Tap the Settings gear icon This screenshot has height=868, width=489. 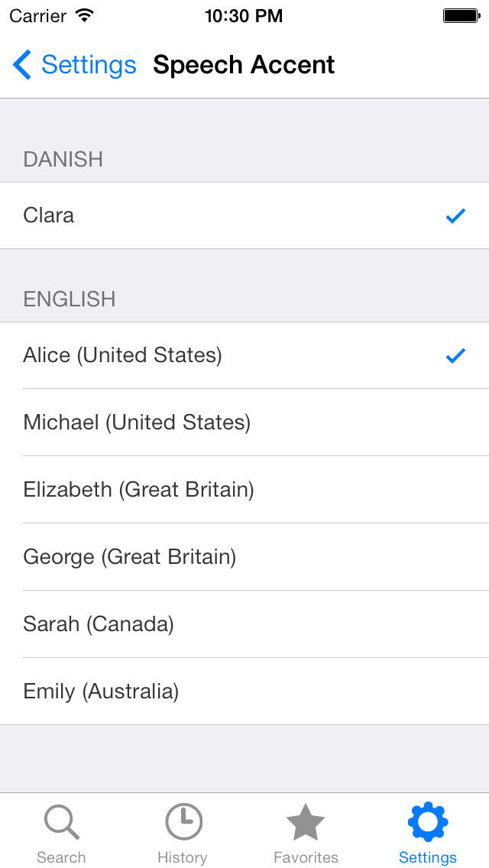[428, 822]
